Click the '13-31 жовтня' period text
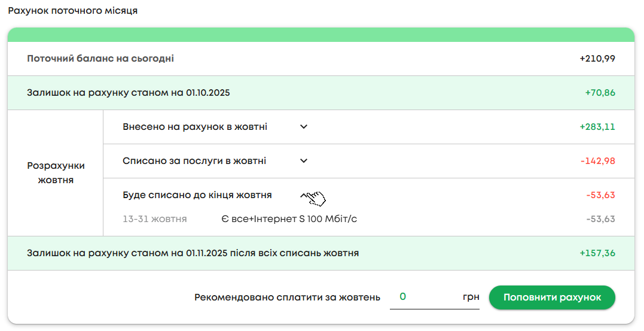 click(x=154, y=219)
